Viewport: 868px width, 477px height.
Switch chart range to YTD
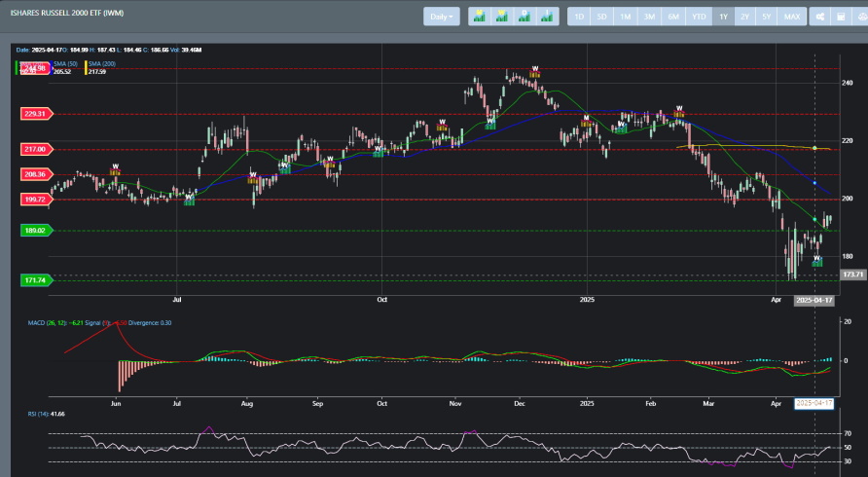pos(699,17)
